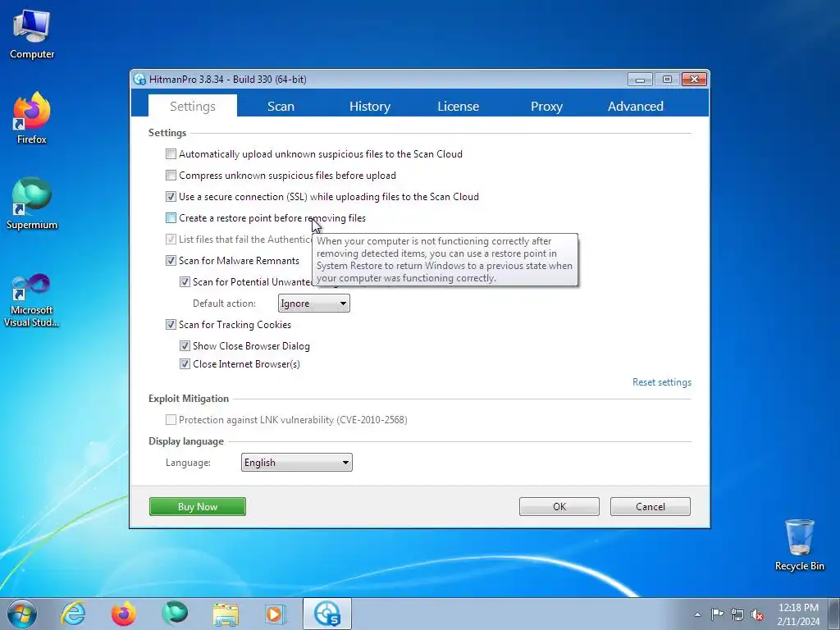The image size is (840, 630).
Task: Switch to the Advanced tab
Action: (636, 106)
